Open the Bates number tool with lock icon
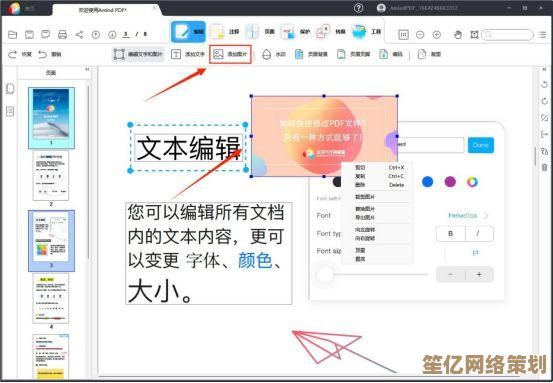This screenshot has width=553, height=383. tap(391, 54)
